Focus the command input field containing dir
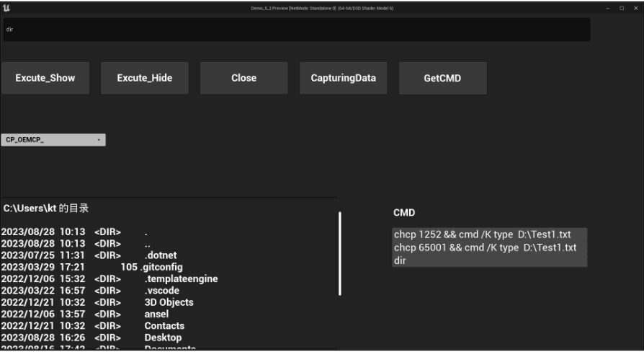The height and width of the screenshot is (352, 644). [x=297, y=29]
